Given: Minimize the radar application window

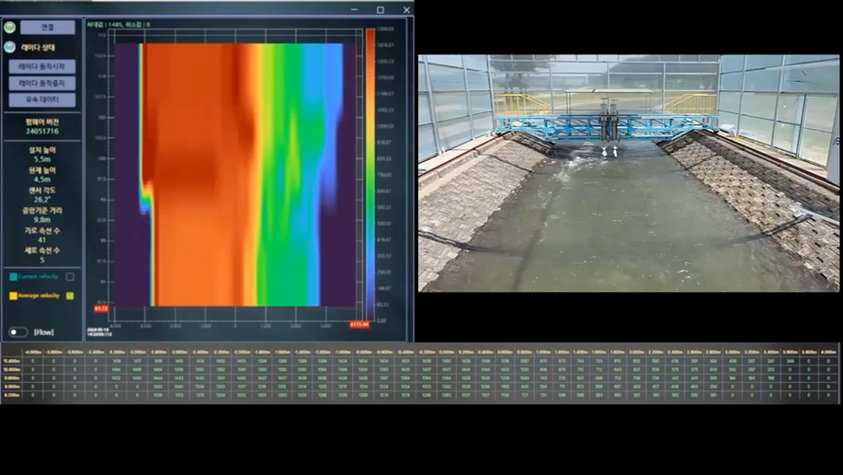Looking at the screenshot, I should tap(354, 10).
